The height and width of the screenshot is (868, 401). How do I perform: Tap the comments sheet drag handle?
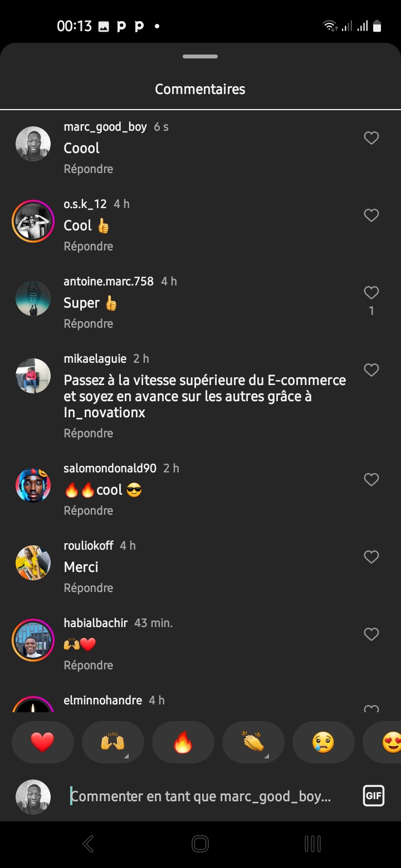(200, 57)
